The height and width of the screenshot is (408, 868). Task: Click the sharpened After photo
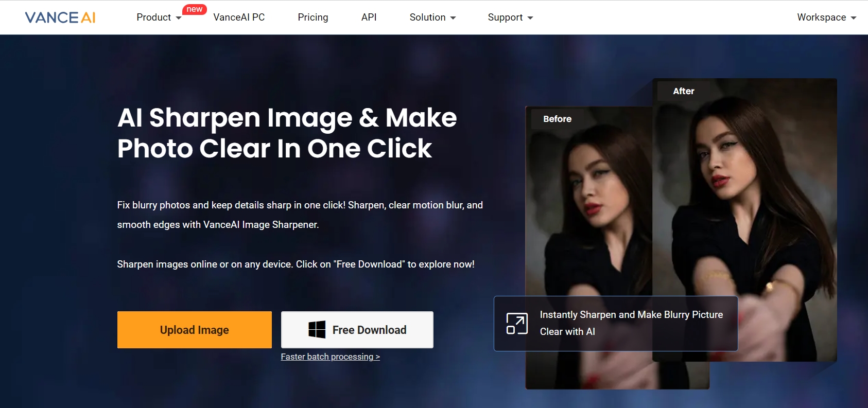(747, 206)
